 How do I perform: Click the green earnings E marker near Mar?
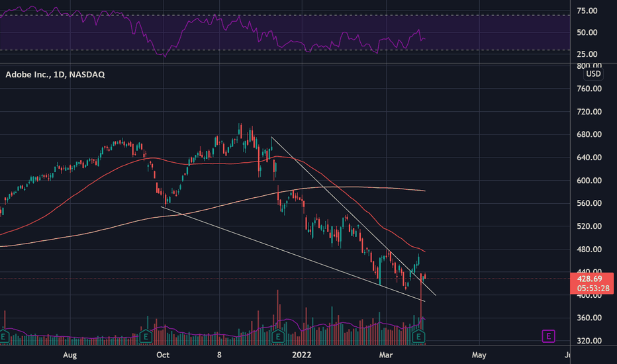(x=418, y=336)
